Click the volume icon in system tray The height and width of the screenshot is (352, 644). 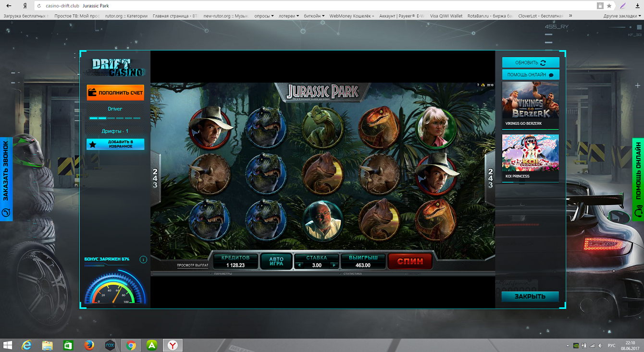pyautogui.click(x=600, y=345)
